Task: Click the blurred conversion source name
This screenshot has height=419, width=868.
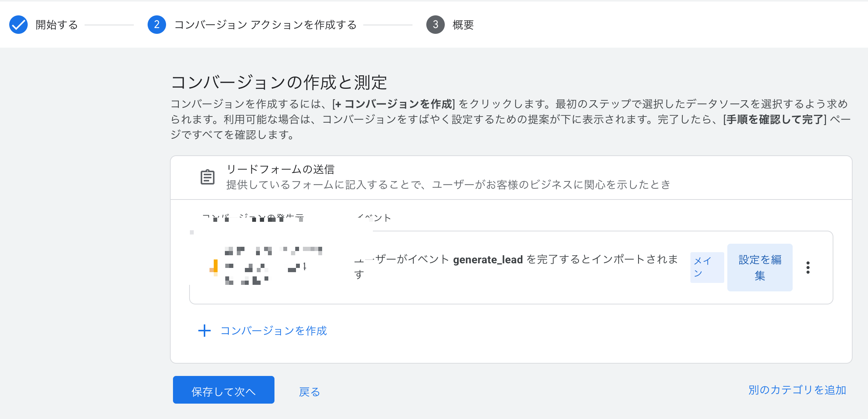Action: pos(274,266)
